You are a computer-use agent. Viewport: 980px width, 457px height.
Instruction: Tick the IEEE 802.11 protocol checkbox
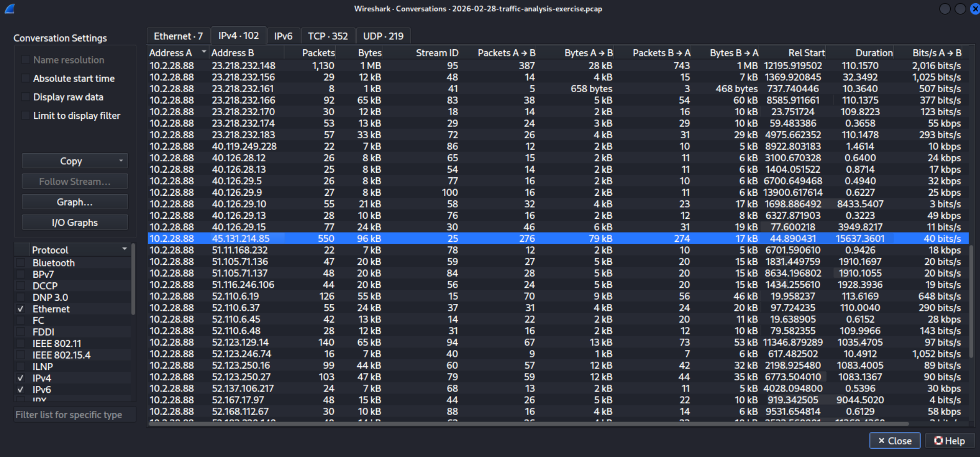tap(21, 343)
